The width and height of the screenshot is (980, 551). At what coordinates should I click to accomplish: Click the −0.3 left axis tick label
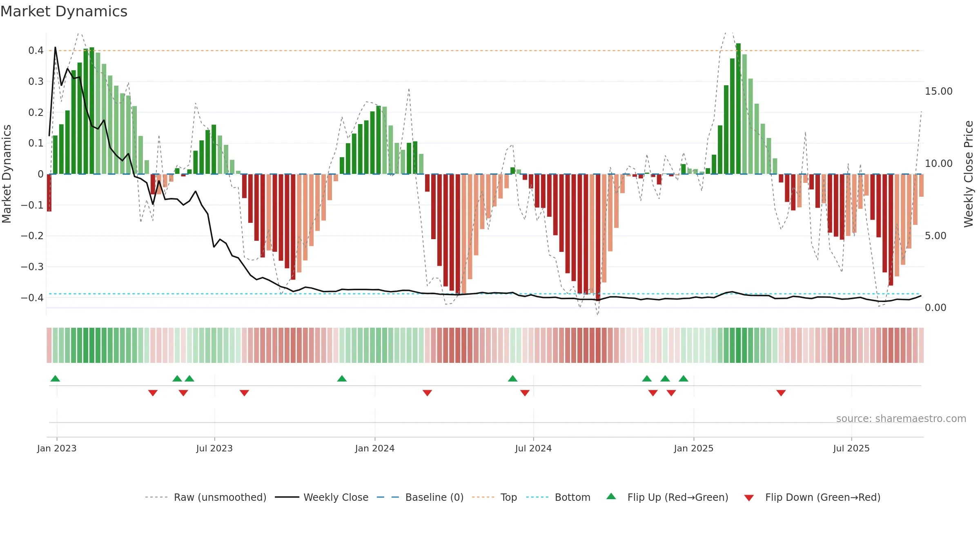click(x=32, y=267)
